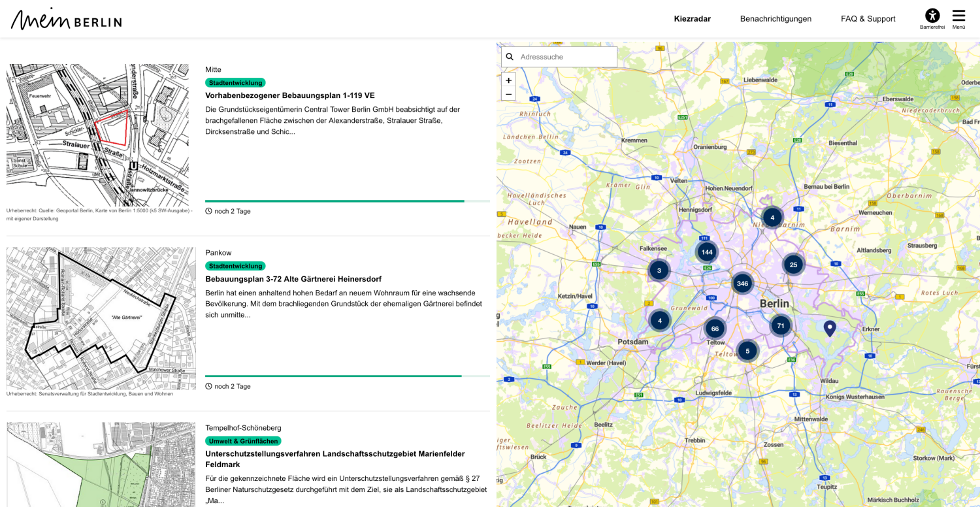Click the map cluster marker showing 144
This screenshot has width=980, height=507.
coord(706,252)
